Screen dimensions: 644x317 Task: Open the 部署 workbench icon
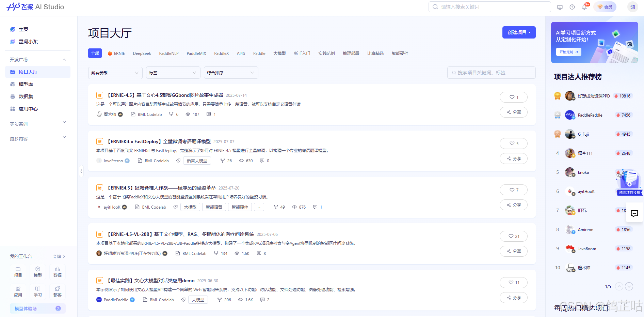click(x=58, y=292)
